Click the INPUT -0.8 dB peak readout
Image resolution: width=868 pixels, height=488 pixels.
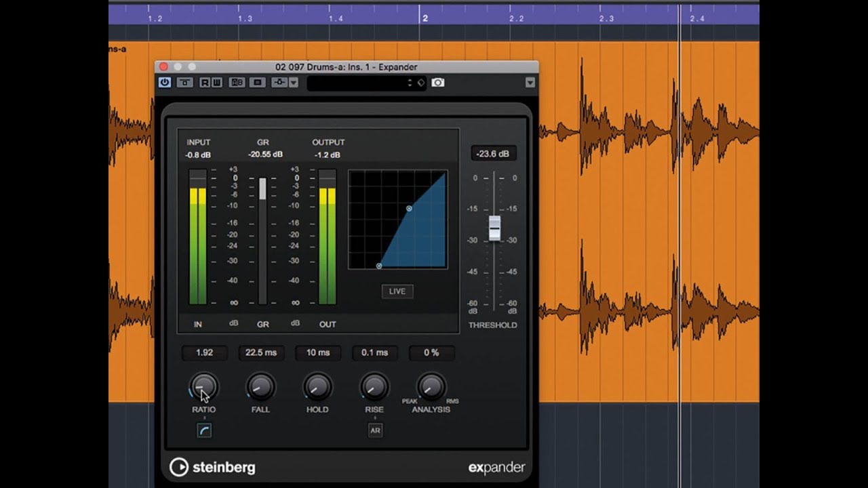click(198, 155)
